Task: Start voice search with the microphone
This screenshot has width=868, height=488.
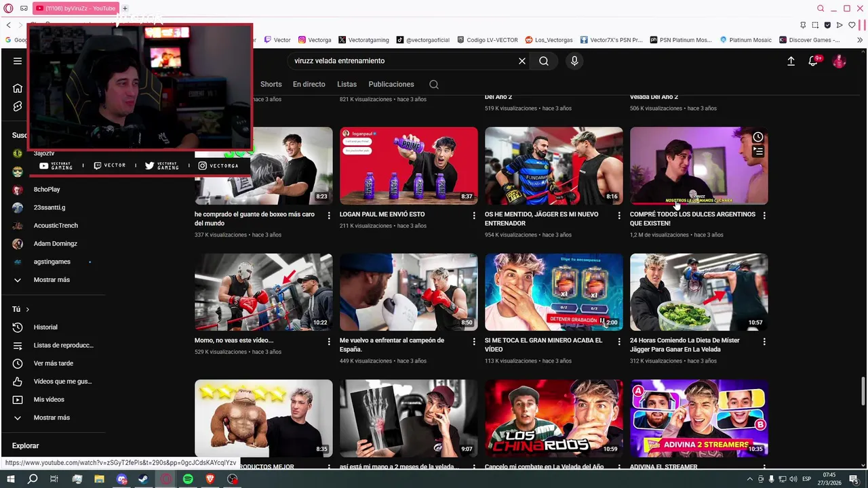Action: pos(574,61)
